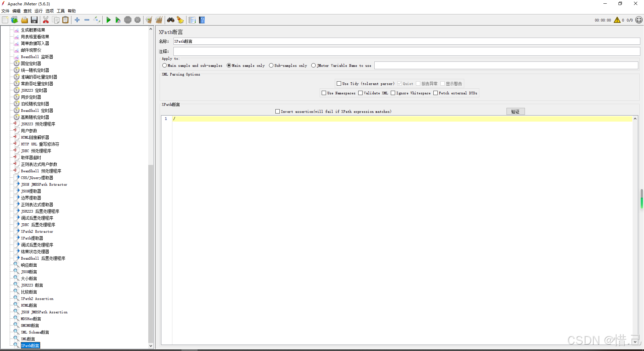This screenshot has width=644, height=351.
Task: Open the 编辑 menu
Action: coord(16,11)
